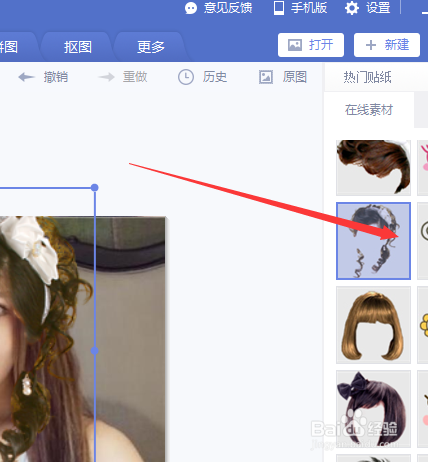Choose the purple bow hair sticker
This screenshot has height=462, width=428.
pyautogui.click(x=373, y=409)
